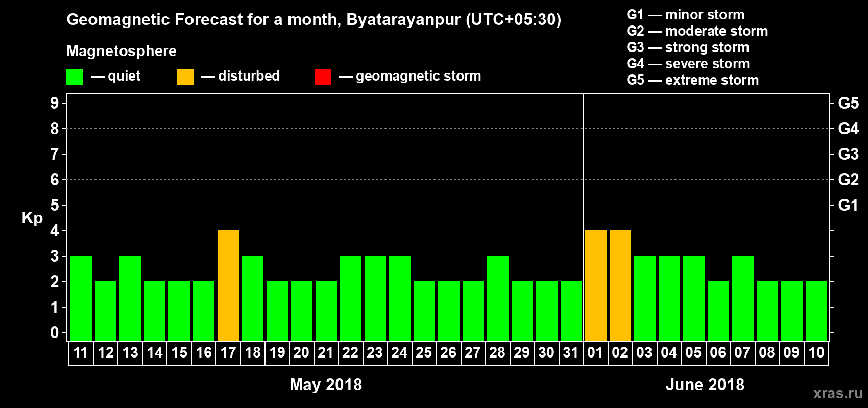This screenshot has width=868, height=408.
Task: Click the green bar for June 06
Action: [x=718, y=311]
